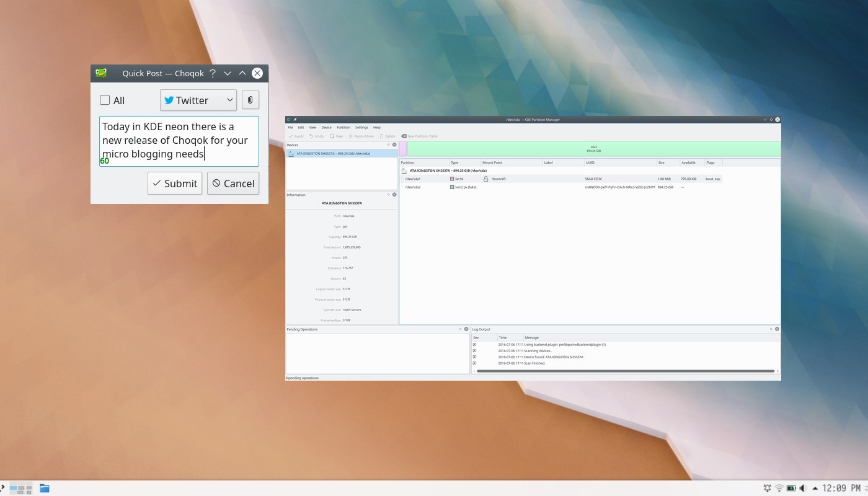Click the ATA KINGSTON root row in partition list
Image resolution: width=868 pixels, height=496 pixels.
(x=562, y=170)
